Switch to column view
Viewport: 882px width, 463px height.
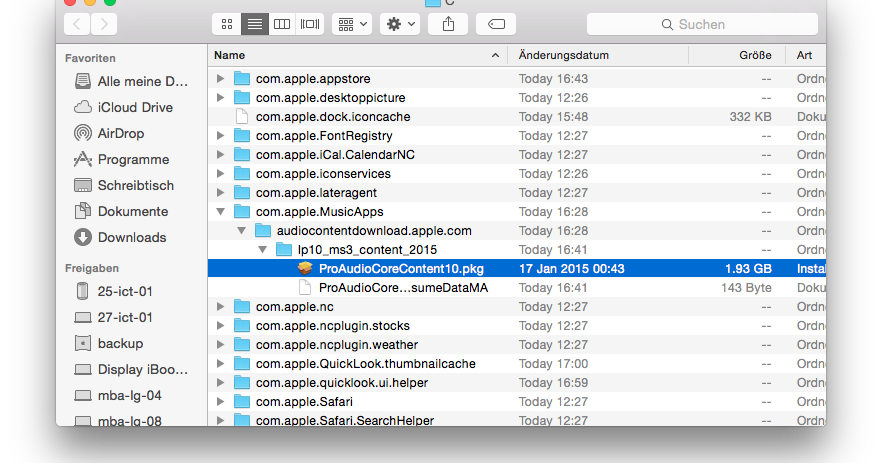click(x=282, y=24)
